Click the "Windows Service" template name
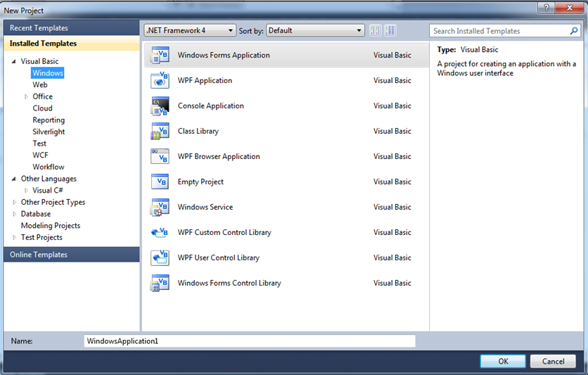Image resolution: width=588 pixels, height=375 pixels. coord(205,207)
